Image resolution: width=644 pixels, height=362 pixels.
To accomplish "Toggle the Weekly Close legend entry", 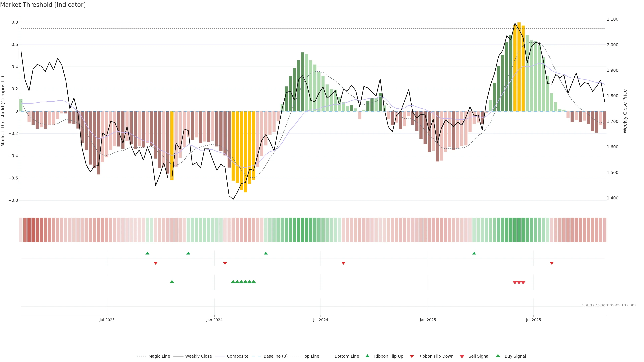I will [198, 356].
